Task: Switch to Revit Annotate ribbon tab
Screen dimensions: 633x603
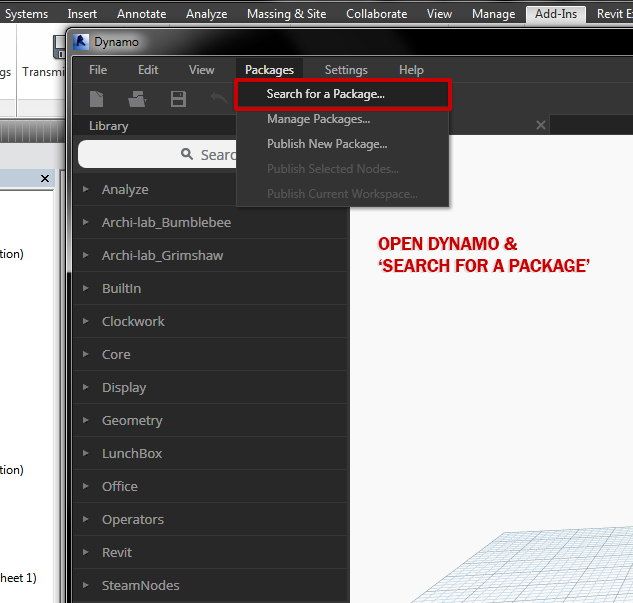Action: click(x=142, y=14)
